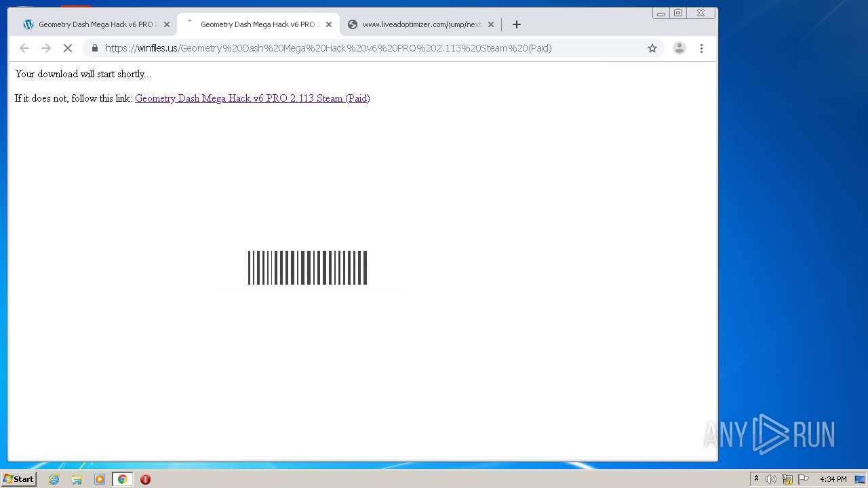This screenshot has height=488, width=868.
Task: Click the Show desktop button
Action: click(x=861, y=479)
